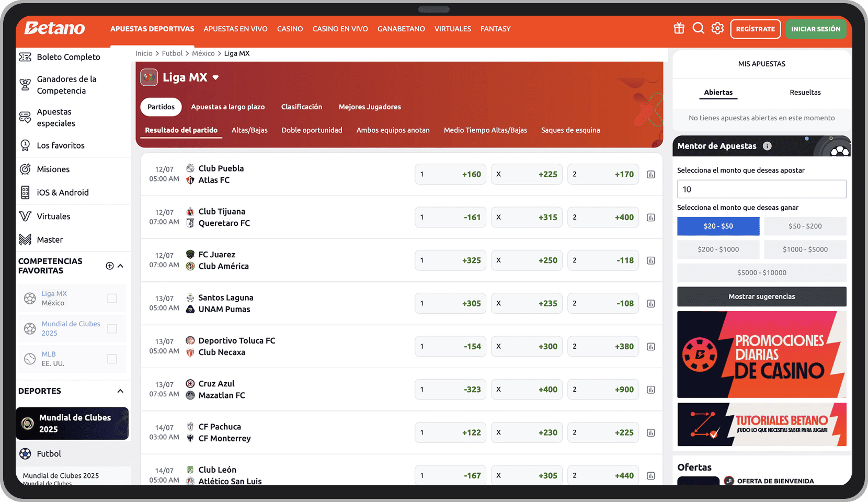Open the Liga MX league dropdown arrow
This screenshot has width=868, height=502.
coord(215,78)
